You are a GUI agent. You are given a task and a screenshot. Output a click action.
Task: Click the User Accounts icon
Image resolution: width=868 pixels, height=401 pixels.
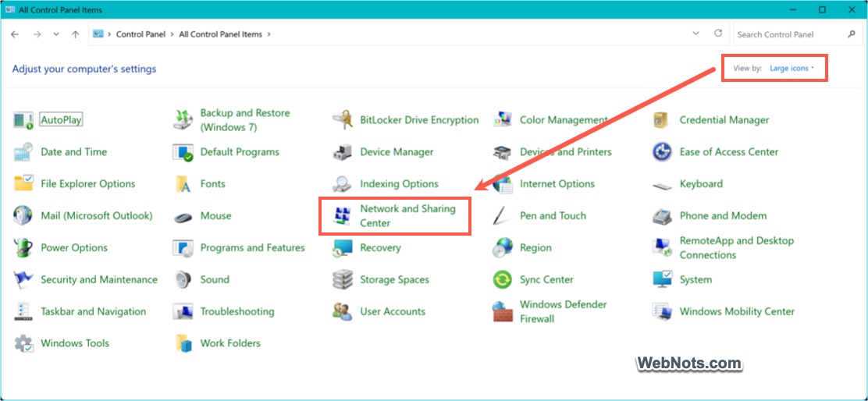coord(343,311)
